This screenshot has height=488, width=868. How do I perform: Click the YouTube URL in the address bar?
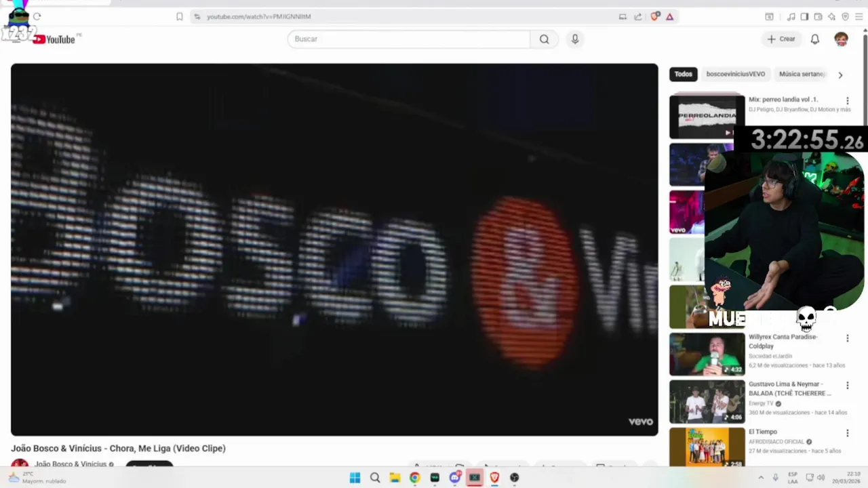coord(258,16)
